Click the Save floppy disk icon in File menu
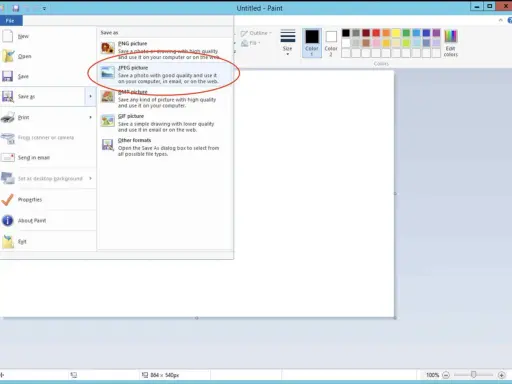The image size is (512, 384). click(x=7, y=76)
